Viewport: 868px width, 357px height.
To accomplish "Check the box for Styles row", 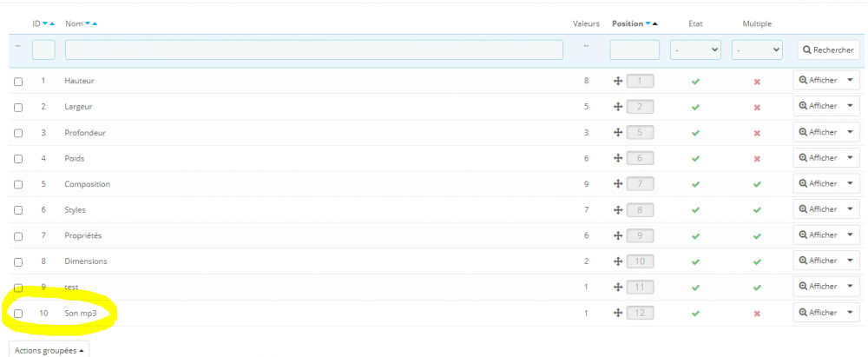I will click(x=18, y=210).
